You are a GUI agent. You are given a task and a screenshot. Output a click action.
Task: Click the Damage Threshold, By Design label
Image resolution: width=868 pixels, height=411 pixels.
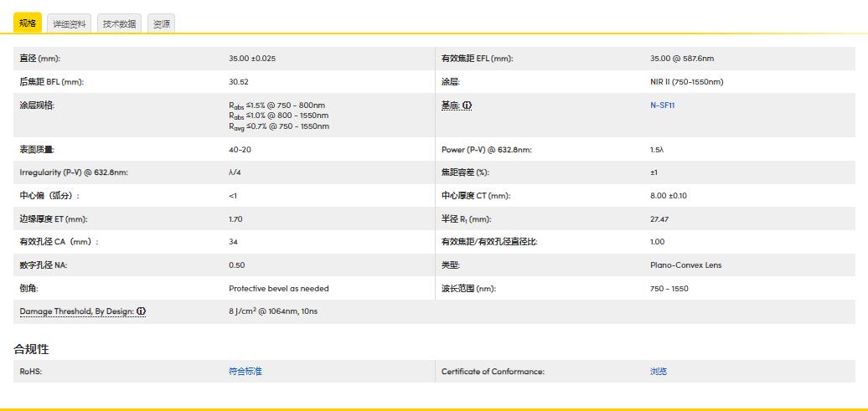pos(76,311)
